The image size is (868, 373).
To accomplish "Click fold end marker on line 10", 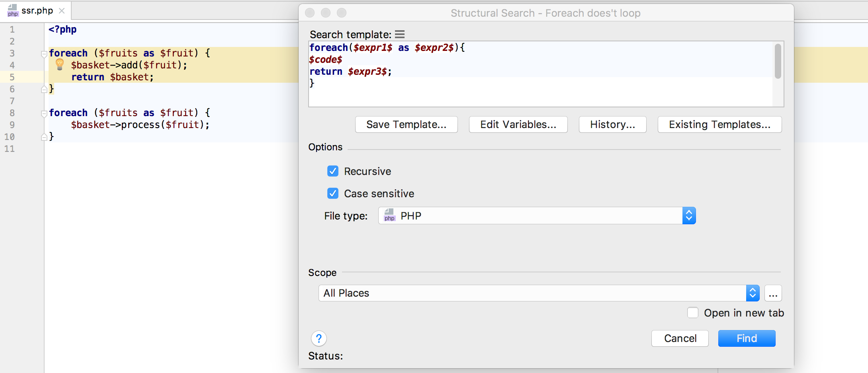I will [44, 137].
